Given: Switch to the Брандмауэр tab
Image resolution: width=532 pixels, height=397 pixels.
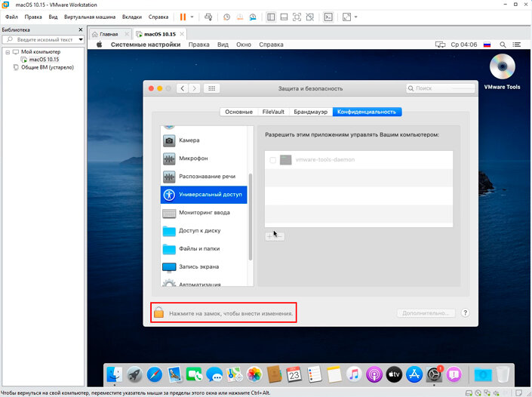Looking at the screenshot, I should [x=310, y=112].
